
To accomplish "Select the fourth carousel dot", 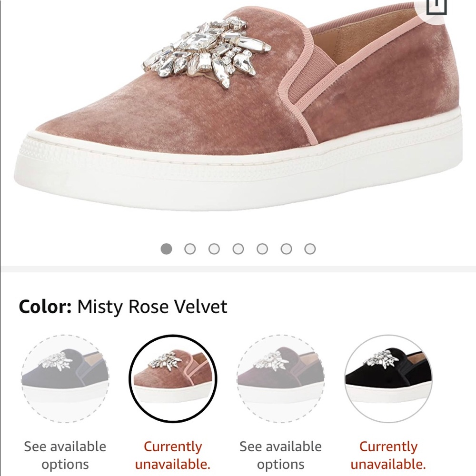I will click(x=238, y=248).
